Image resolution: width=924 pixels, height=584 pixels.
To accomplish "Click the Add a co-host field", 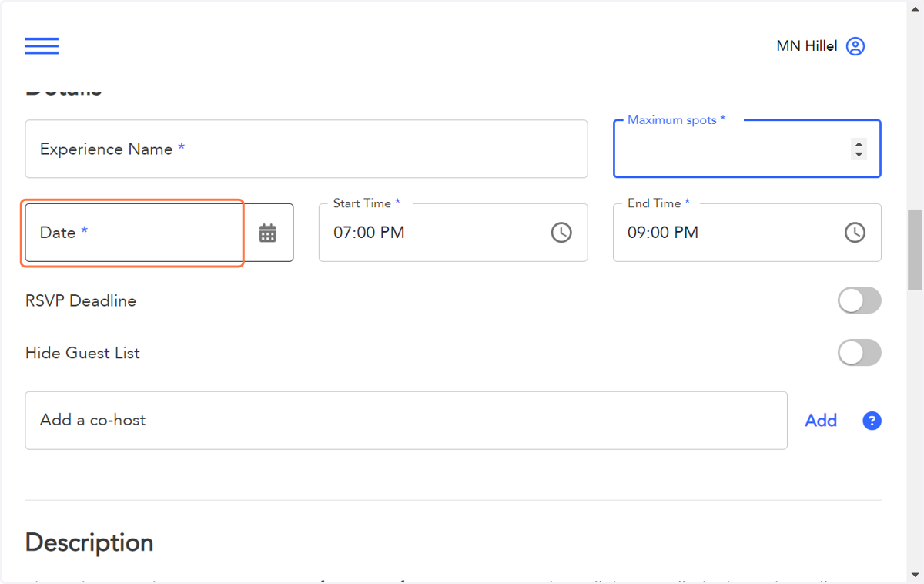I will pyautogui.click(x=406, y=421).
